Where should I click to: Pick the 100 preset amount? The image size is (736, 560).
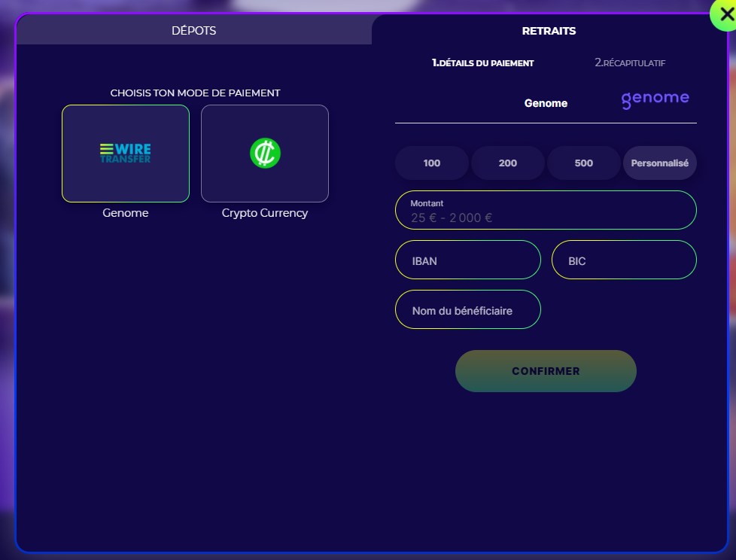pos(432,163)
